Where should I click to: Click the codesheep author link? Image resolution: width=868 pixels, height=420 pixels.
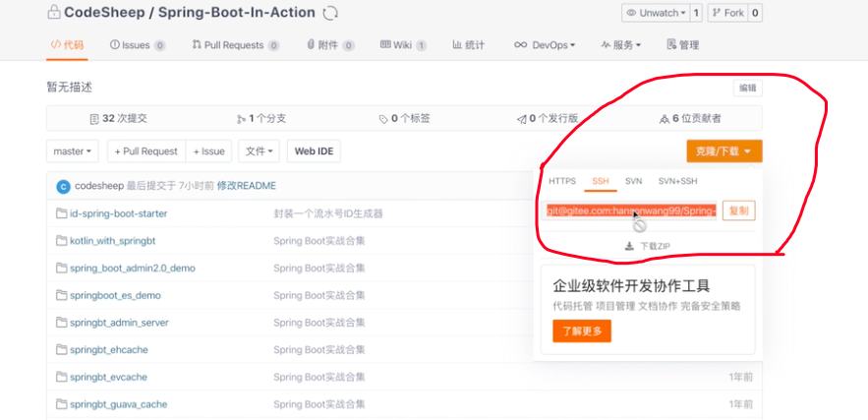click(x=99, y=186)
